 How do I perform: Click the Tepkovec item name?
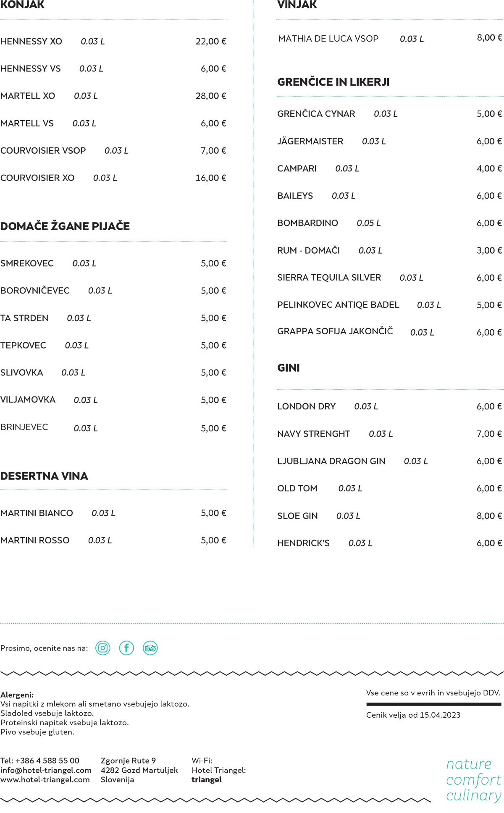tap(23, 346)
